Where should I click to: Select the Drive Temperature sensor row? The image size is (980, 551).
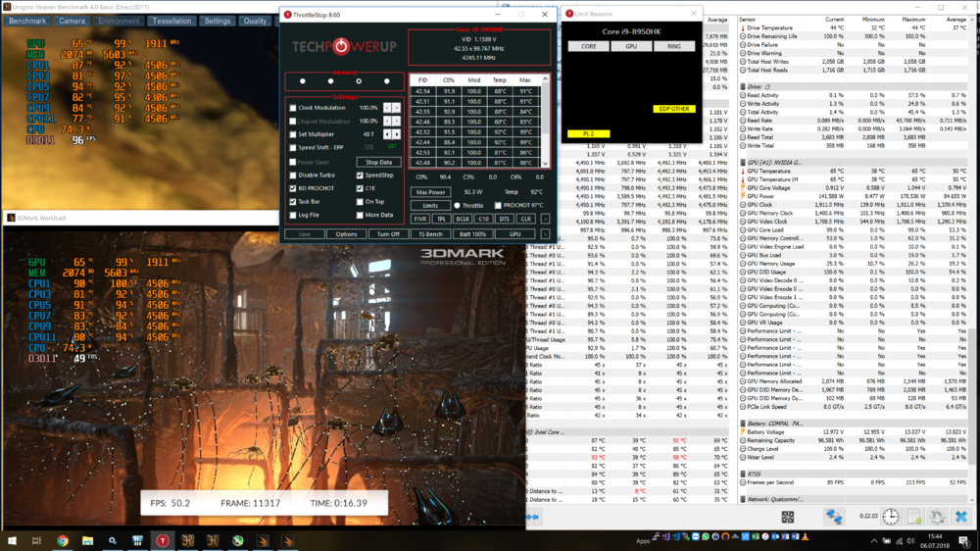click(854, 28)
